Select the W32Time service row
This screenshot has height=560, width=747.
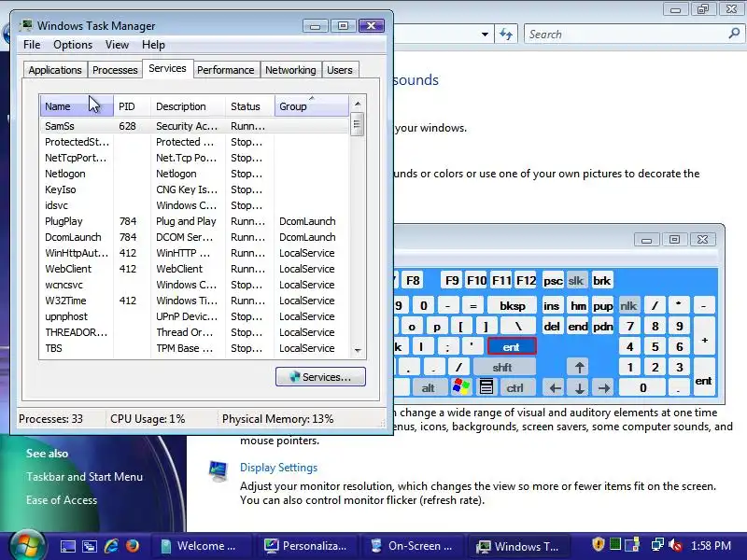click(194, 301)
